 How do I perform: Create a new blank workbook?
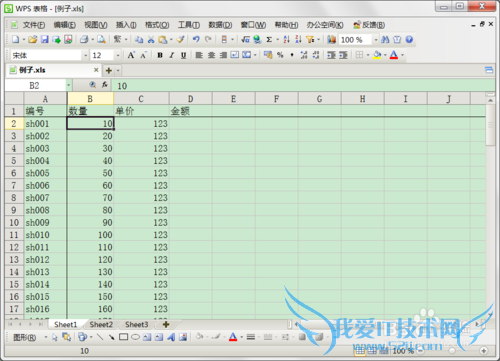click(x=15, y=39)
